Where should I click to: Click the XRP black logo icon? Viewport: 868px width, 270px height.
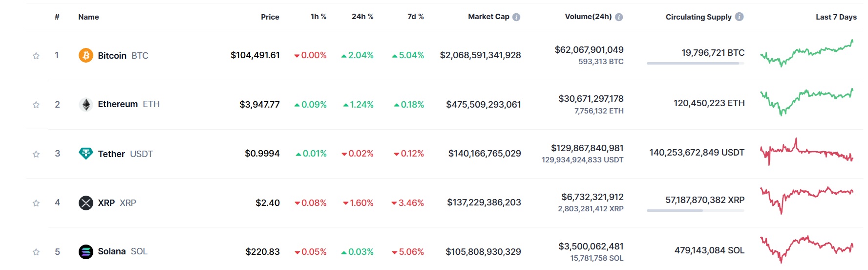click(86, 202)
